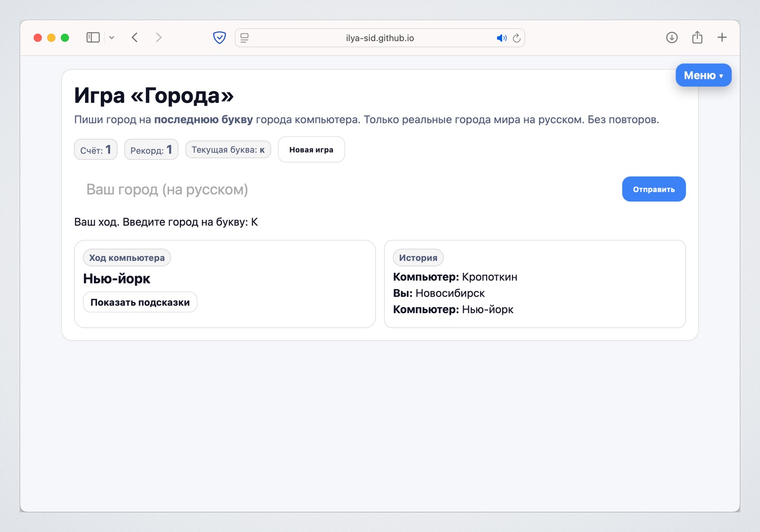
Task: Select the Ход компьютера label
Action: point(127,258)
